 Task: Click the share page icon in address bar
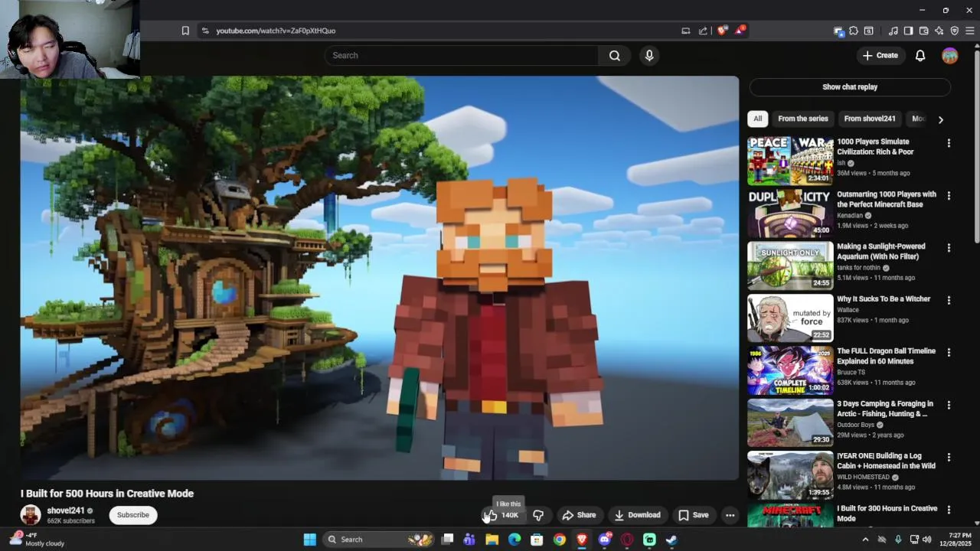pyautogui.click(x=703, y=31)
